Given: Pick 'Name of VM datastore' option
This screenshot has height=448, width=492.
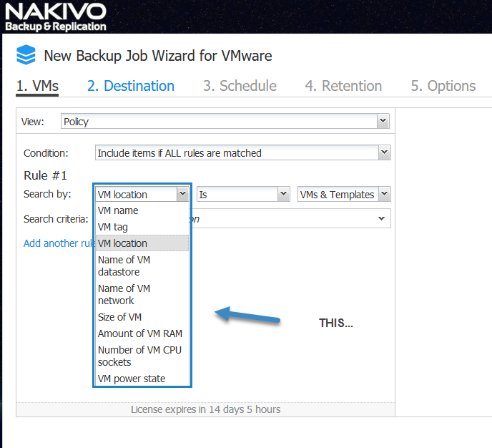Looking at the screenshot, I should [142, 266].
